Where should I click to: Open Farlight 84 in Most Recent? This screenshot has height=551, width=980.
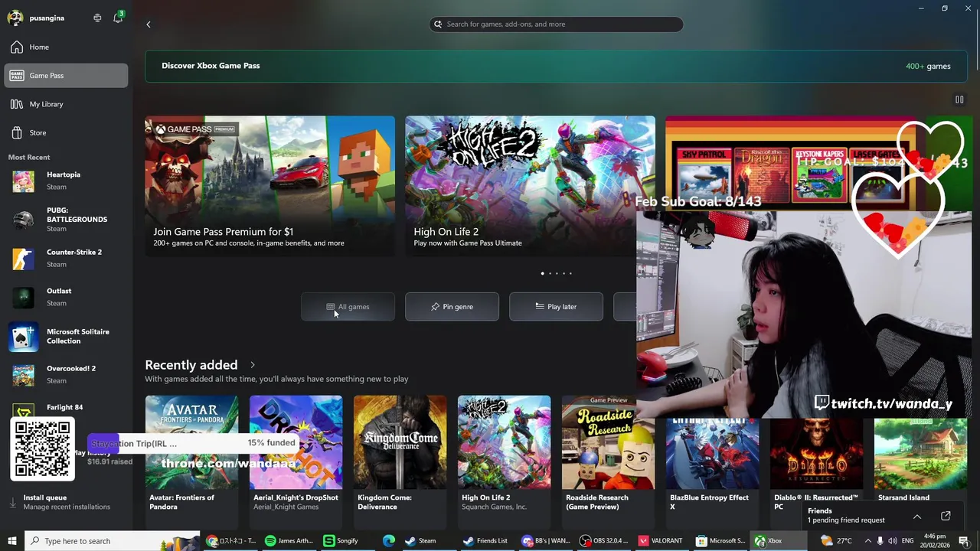pyautogui.click(x=66, y=408)
